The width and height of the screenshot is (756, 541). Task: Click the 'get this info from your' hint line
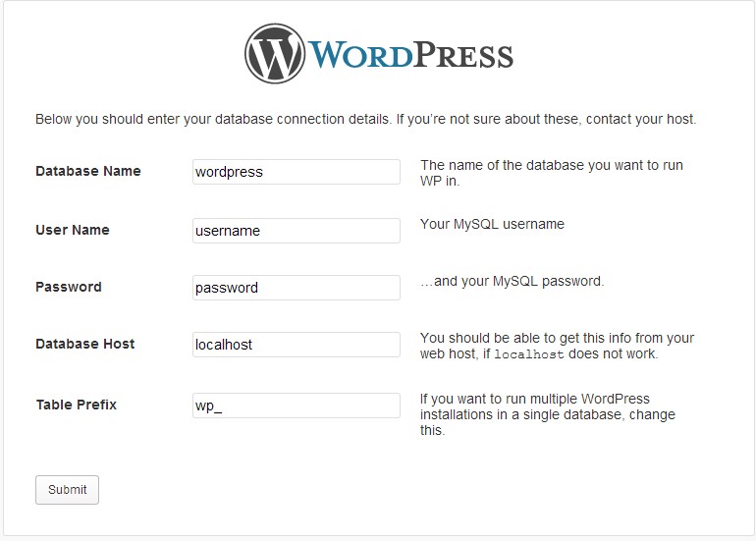tap(557, 338)
